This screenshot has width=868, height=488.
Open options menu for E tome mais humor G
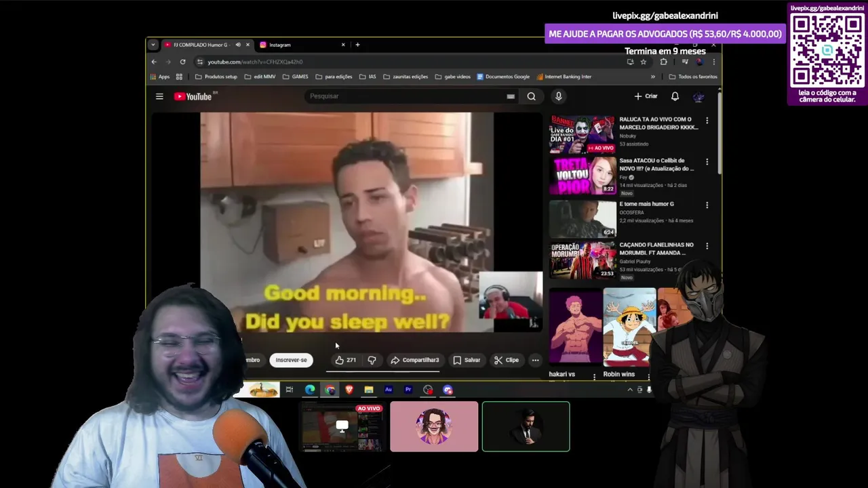pyautogui.click(x=707, y=205)
